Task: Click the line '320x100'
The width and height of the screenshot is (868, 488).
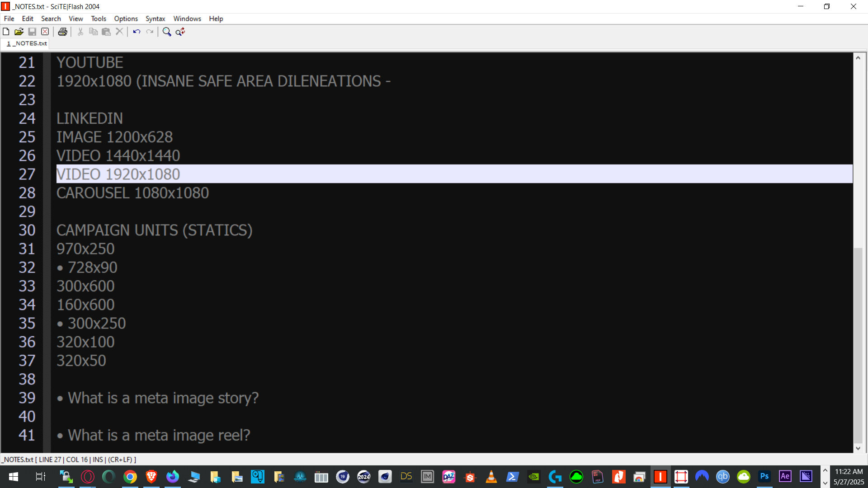Action: click(85, 342)
